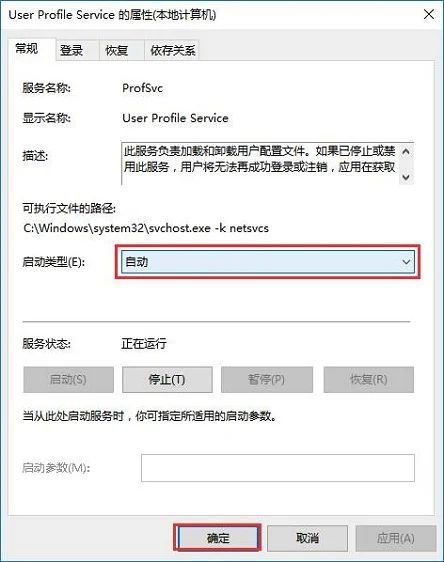Switch to the 登录 tab
The width and height of the screenshot is (444, 562).
[x=71, y=50]
